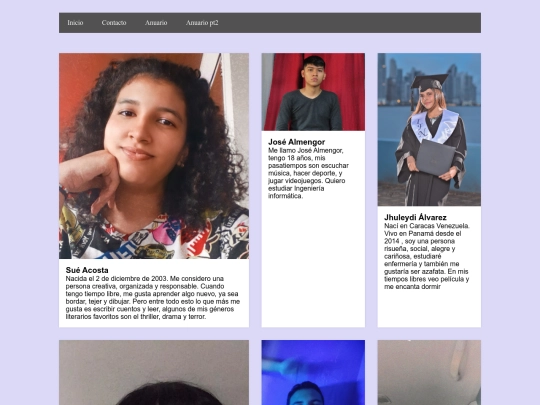The image size is (540, 405).
Task: Open the Anuario menu item
Action: tap(156, 23)
